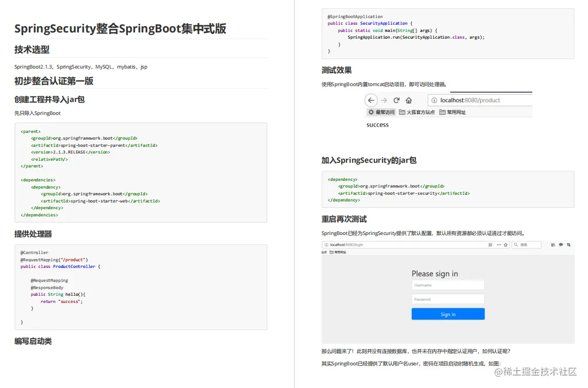This screenshot has height=388, width=588.
Task: Click the site info icon beside localhost:8080/product
Action: 434,100
